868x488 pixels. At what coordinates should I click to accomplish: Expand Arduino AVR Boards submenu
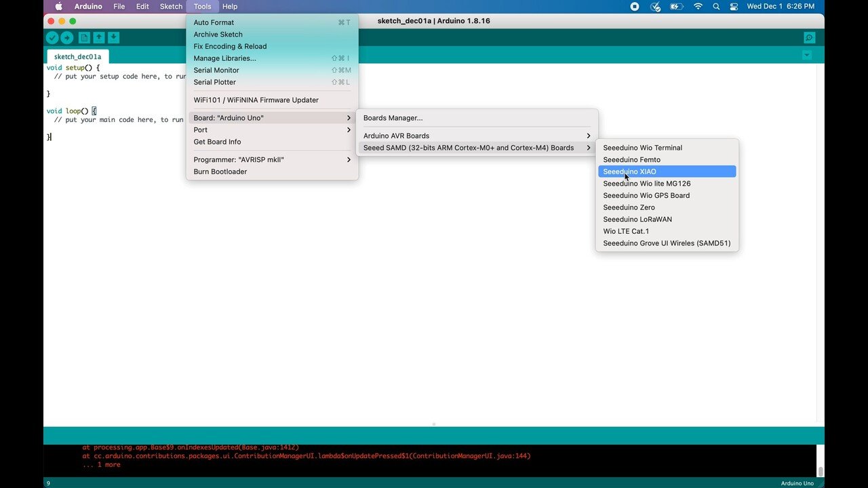click(477, 136)
